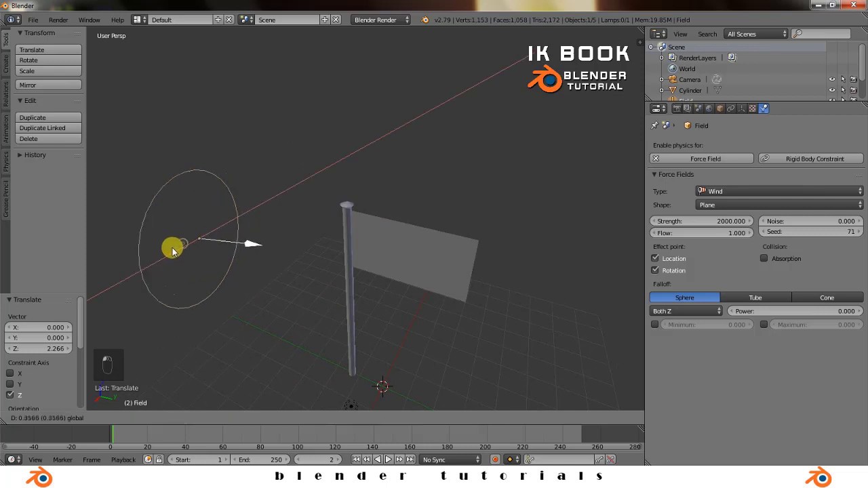This screenshot has height=488, width=868.
Task: Click the timeline use preview range clock icon
Action: (x=148, y=460)
